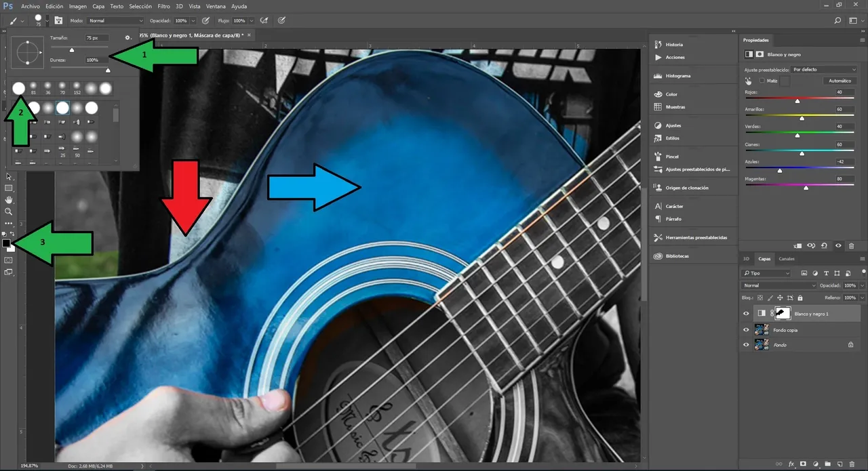Open layer Opacidad dropdown arrow

click(861, 285)
